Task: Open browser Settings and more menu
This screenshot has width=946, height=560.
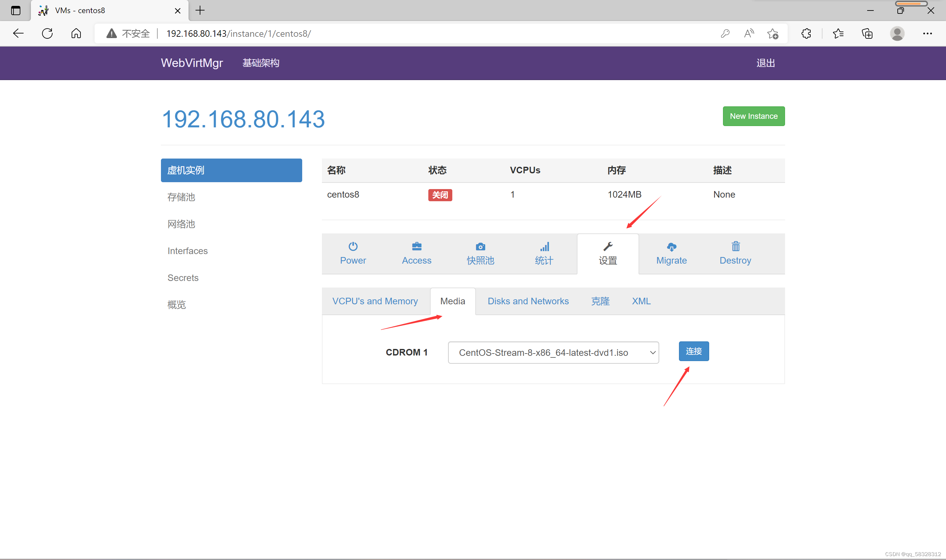Action: pyautogui.click(x=927, y=33)
